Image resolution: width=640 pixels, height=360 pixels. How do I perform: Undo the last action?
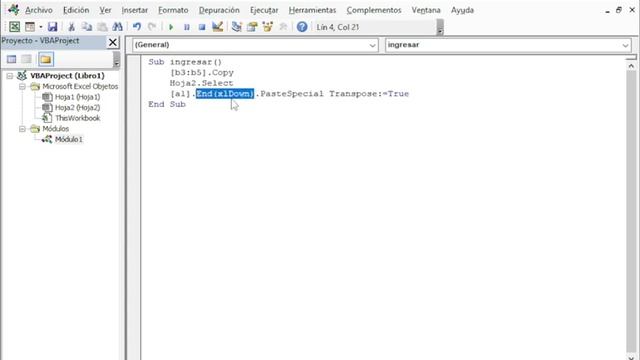coord(137,27)
